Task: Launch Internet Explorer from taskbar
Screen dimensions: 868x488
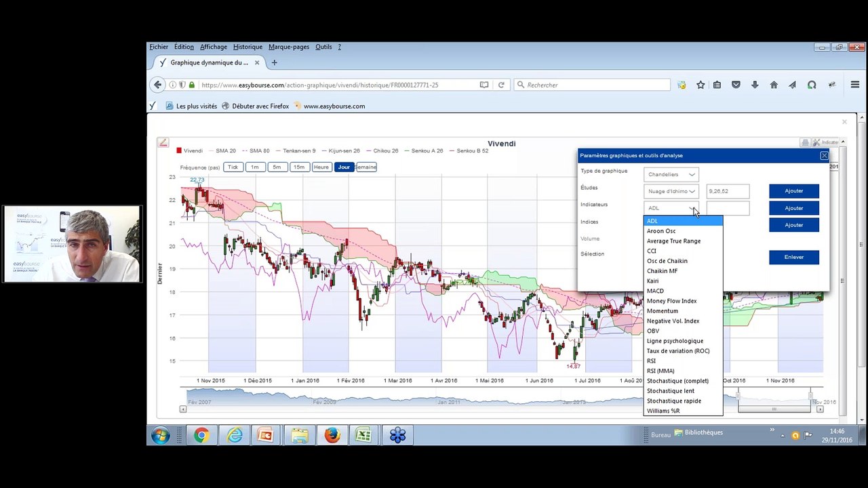Action: click(235, 435)
